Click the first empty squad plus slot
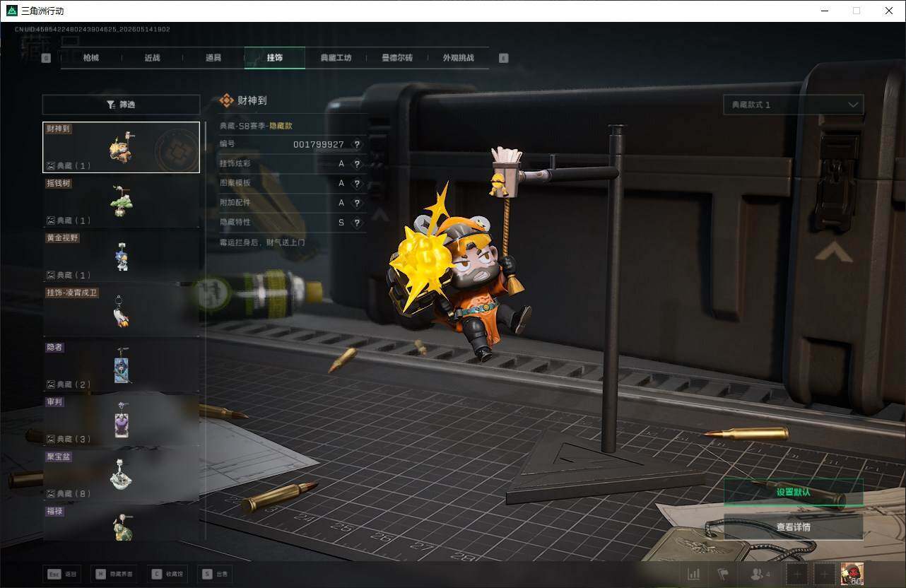 (x=797, y=575)
